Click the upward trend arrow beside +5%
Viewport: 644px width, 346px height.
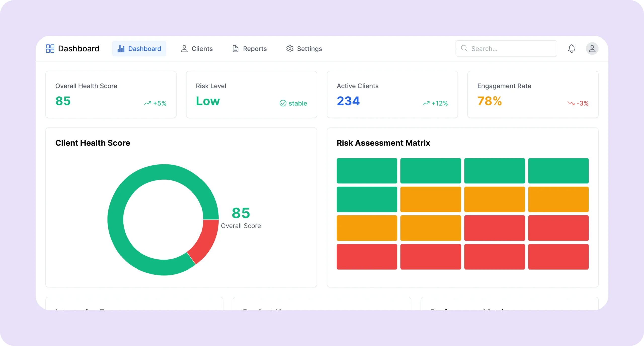pos(147,103)
